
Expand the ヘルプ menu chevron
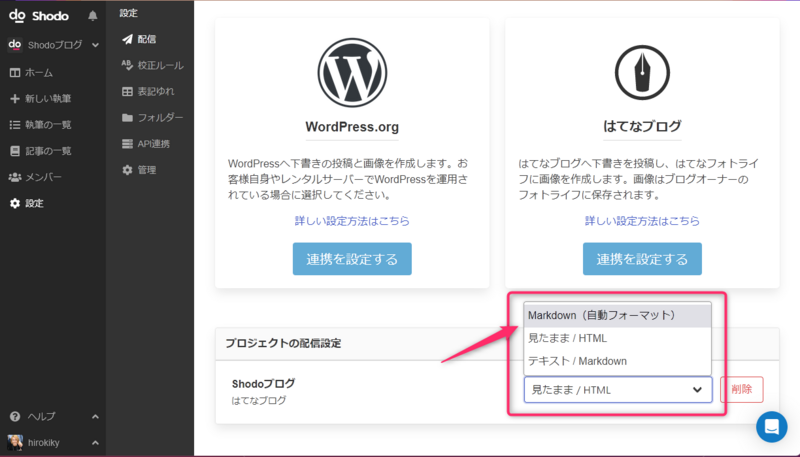point(95,417)
